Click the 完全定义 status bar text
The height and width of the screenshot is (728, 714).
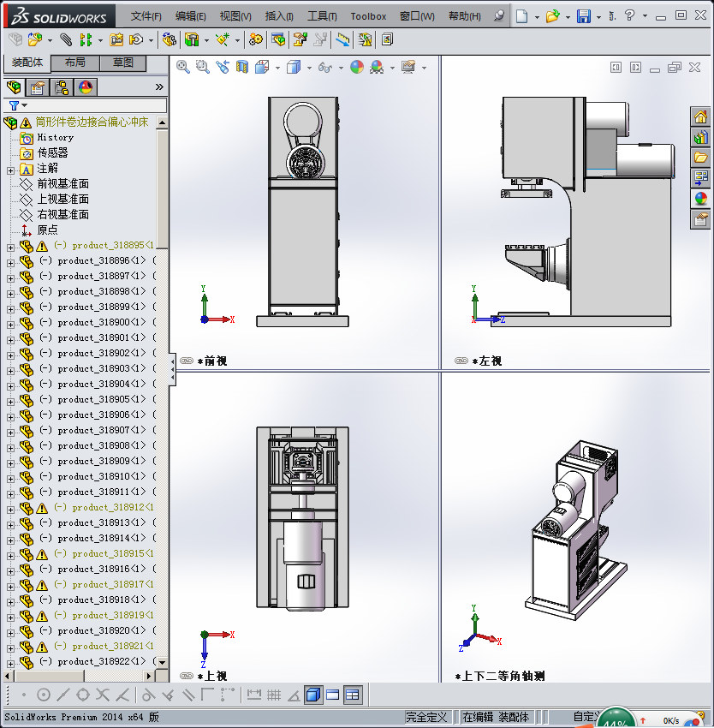coord(426,718)
